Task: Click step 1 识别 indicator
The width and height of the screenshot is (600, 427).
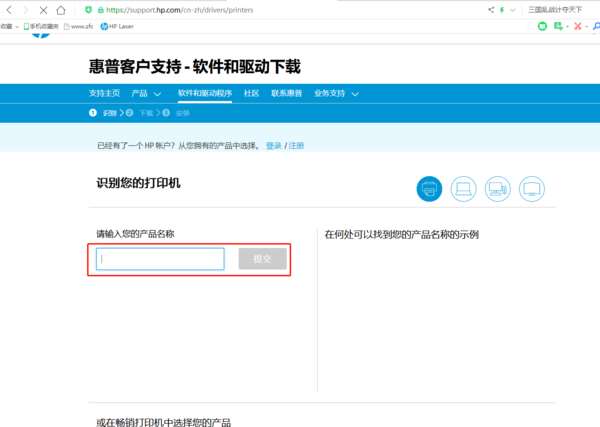Action: click(103, 113)
